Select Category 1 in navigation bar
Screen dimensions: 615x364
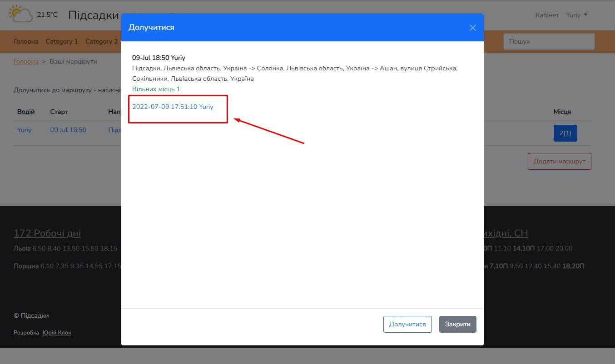point(62,41)
